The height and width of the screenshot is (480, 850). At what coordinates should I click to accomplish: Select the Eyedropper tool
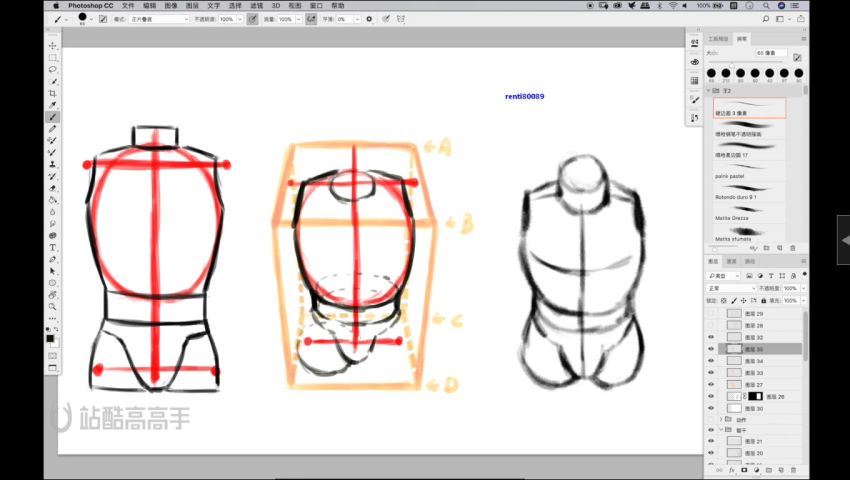coord(53,105)
